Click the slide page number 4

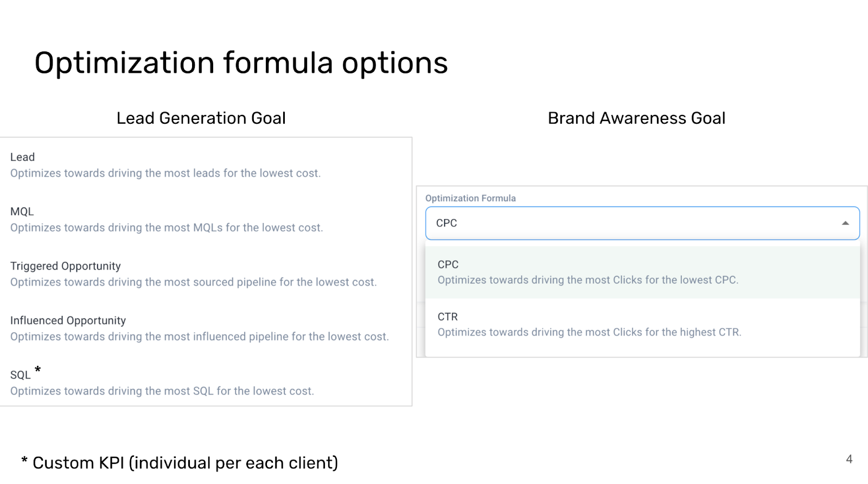(x=849, y=459)
